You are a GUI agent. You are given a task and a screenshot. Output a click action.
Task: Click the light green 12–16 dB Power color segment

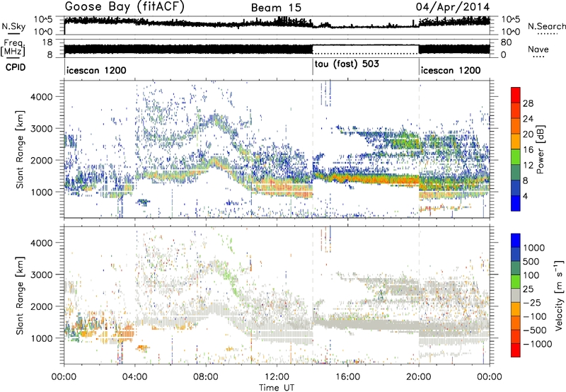[516, 157]
